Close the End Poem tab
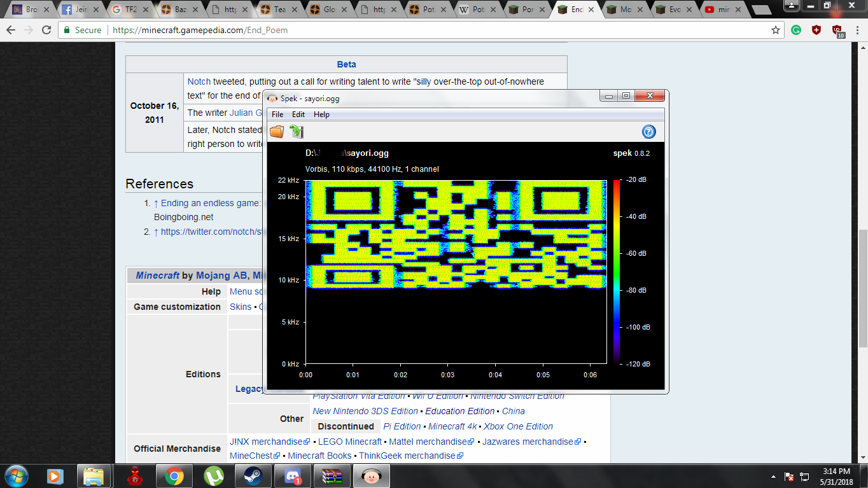Viewport: 868px width, 488px height. pyautogui.click(x=591, y=10)
